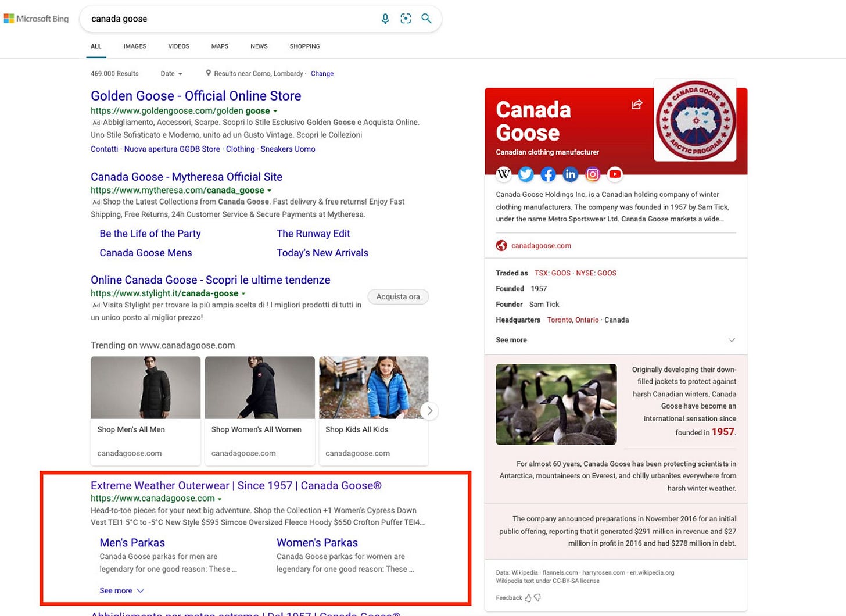The height and width of the screenshot is (616, 846).
Task: Open the Toronto headquarters link
Action: (x=560, y=320)
